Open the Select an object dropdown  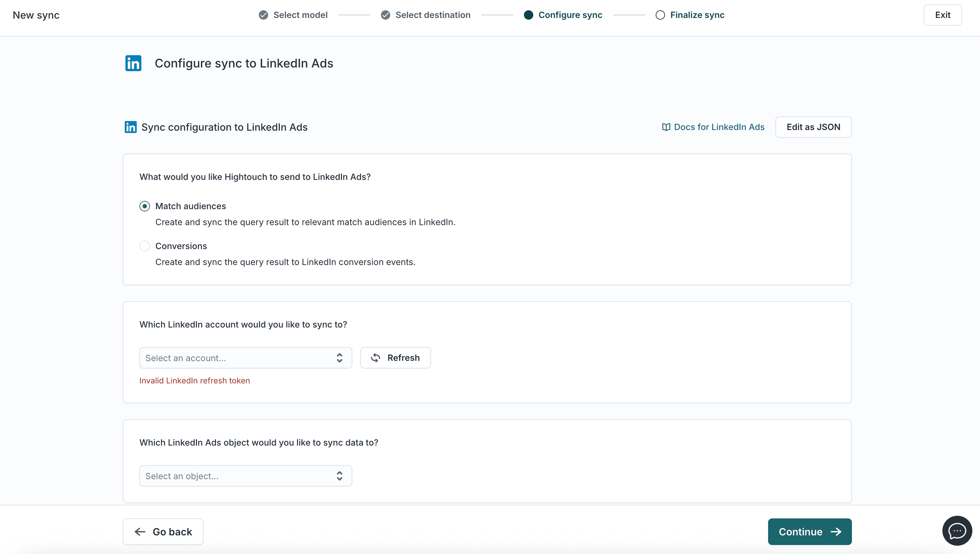tap(245, 476)
